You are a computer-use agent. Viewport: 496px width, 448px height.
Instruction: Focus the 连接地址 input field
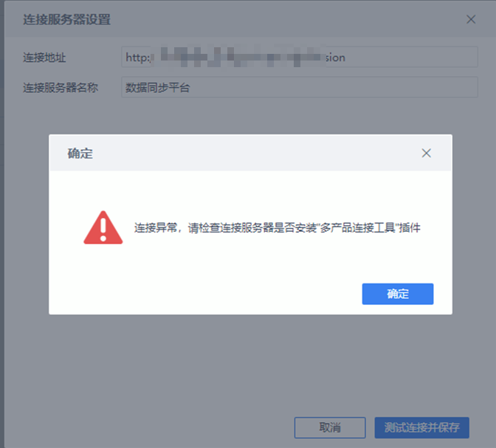299,57
